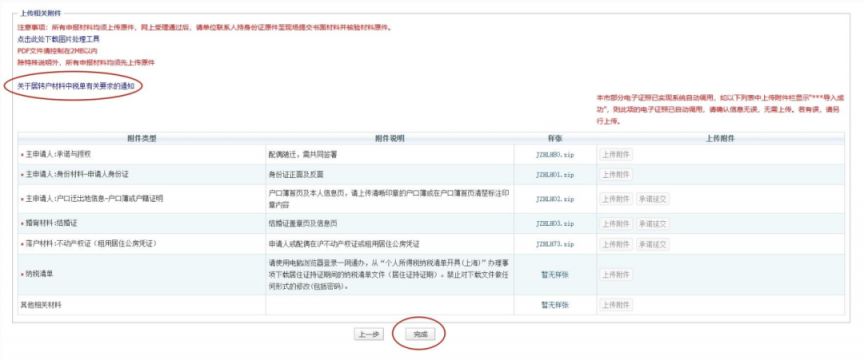Download the sample zip for 户口簿或户籍证明 row

tap(555, 199)
